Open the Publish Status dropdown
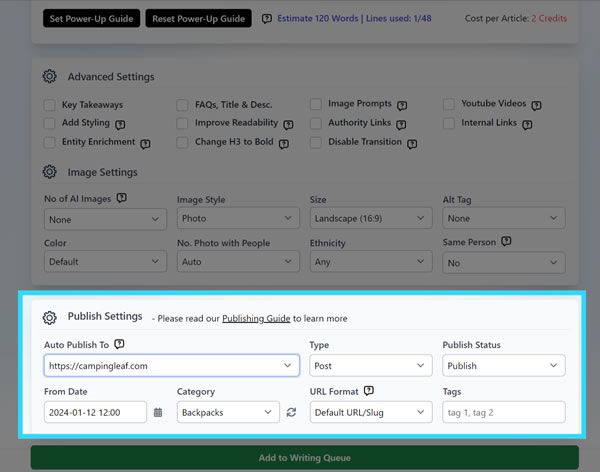This screenshot has height=472, width=600. (504, 366)
